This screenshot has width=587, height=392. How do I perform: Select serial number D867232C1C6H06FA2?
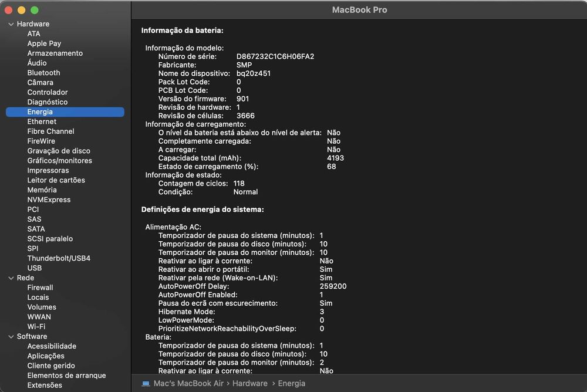tap(275, 56)
